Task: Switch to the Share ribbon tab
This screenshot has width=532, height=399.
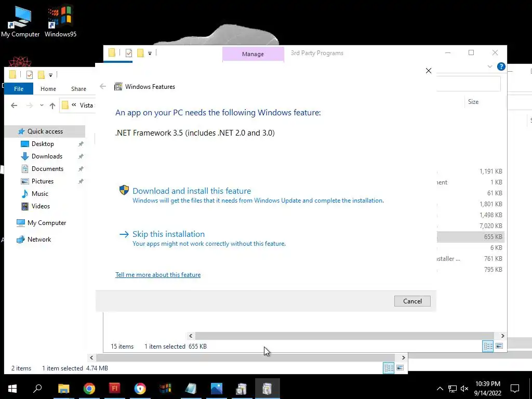Action: coord(78,89)
